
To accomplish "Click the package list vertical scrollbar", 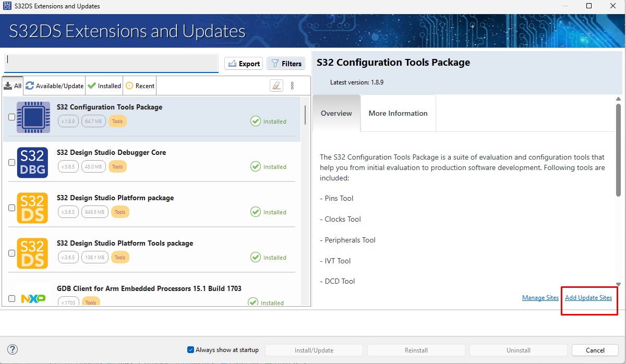I will tap(305, 115).
